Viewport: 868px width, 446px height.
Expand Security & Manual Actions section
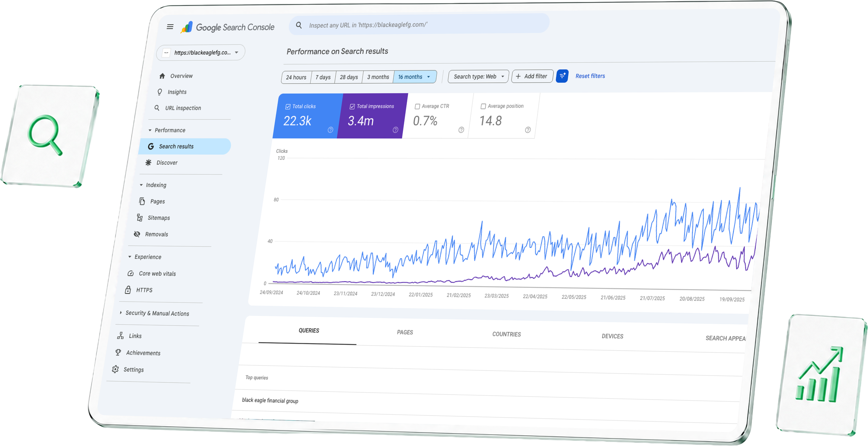click(x=121, y=313)
